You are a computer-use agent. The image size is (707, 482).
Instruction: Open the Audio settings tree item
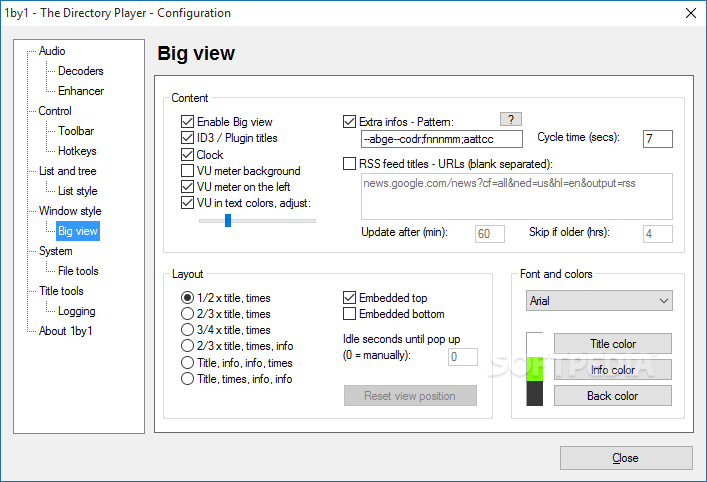[52, 51]
